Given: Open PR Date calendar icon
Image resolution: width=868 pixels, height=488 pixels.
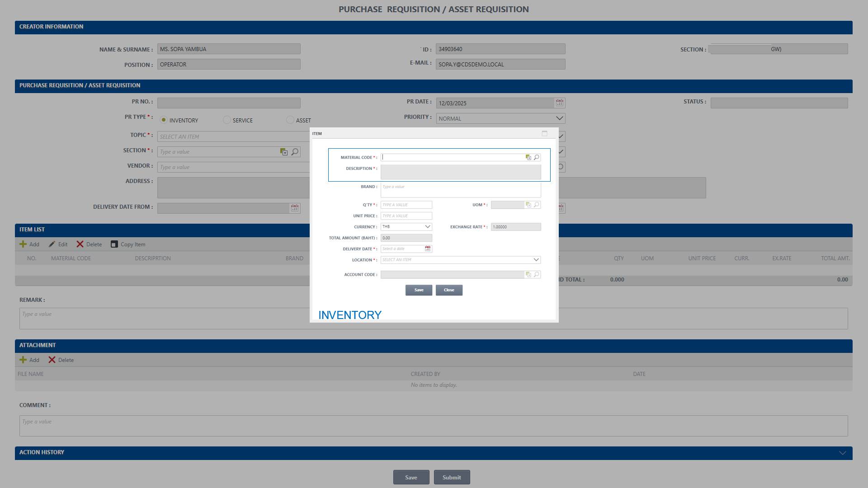Looking at the screenshot, I should (560, 103).
